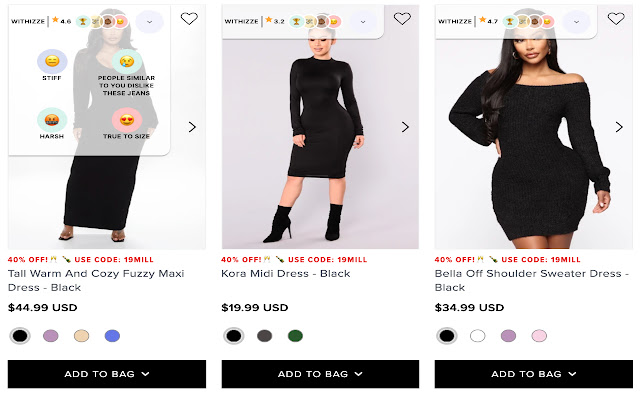
Task: Show next image of Bella Sweater Dress
Action: click(x=618, y=127)
